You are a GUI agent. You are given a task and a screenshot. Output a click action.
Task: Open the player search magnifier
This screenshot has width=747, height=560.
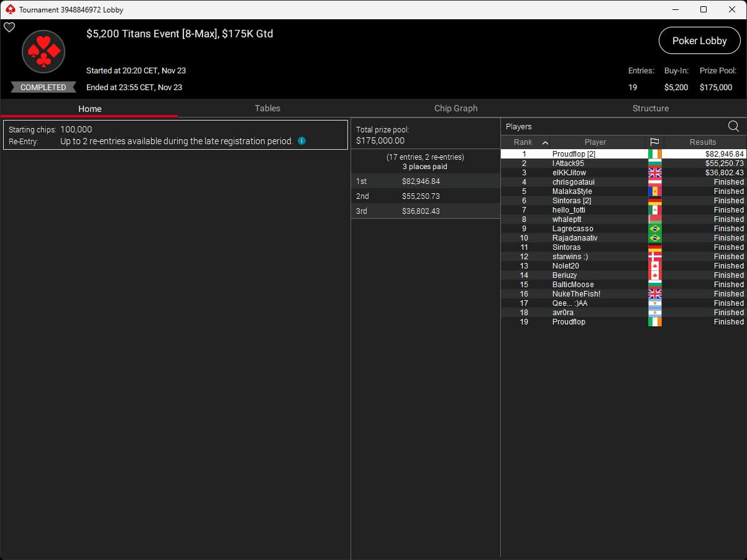click(x=733, y=127)
